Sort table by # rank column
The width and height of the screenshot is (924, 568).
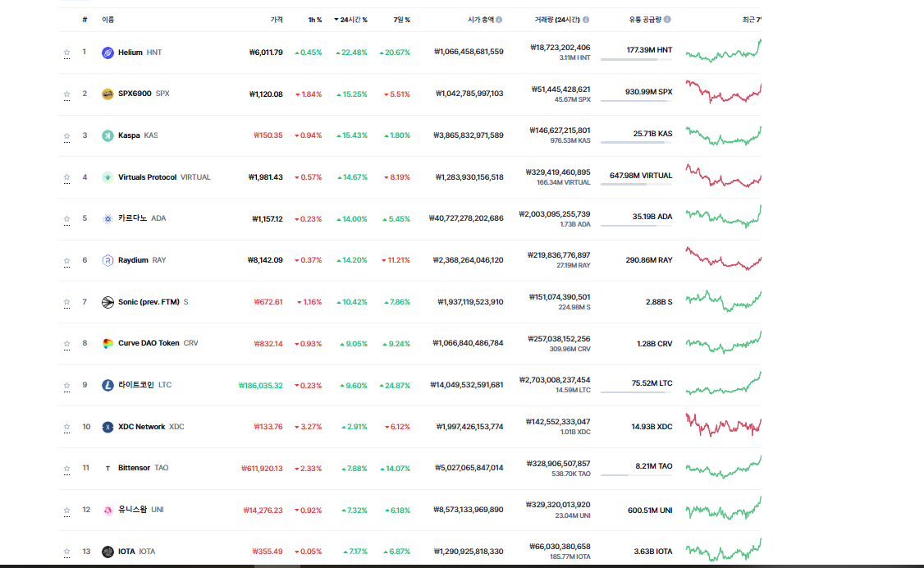click(85, 20)
